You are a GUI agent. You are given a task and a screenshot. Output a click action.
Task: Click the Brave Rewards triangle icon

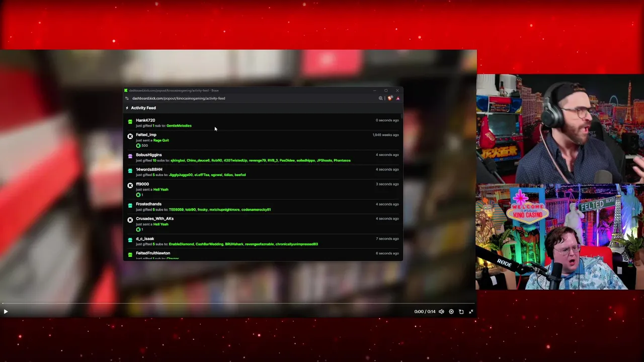pos(397,99)
